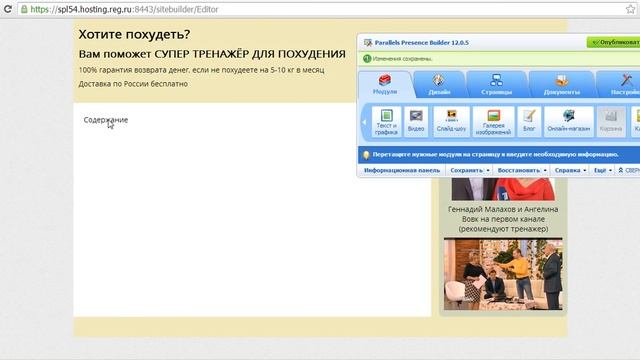Select the Галерея изображений module

click(493, 121)
